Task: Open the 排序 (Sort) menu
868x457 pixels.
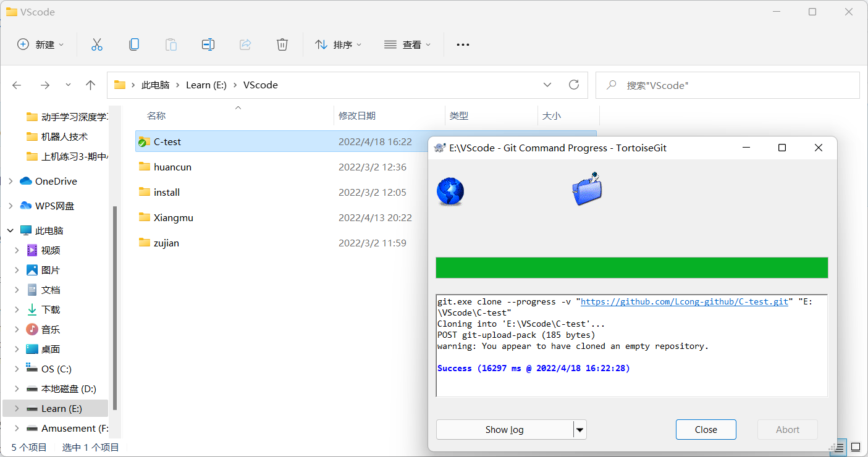Action: [x=339, y=44]
